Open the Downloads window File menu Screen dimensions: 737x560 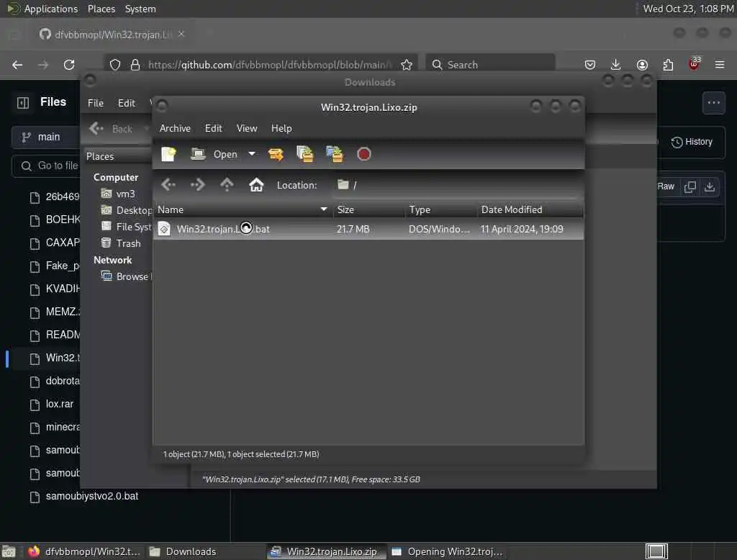pos(96,103)
